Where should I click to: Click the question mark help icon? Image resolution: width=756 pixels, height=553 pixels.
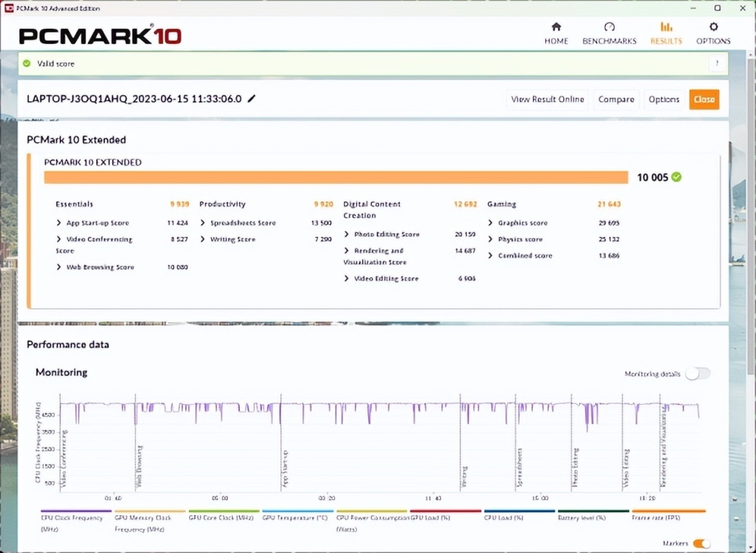pos(717,64)
